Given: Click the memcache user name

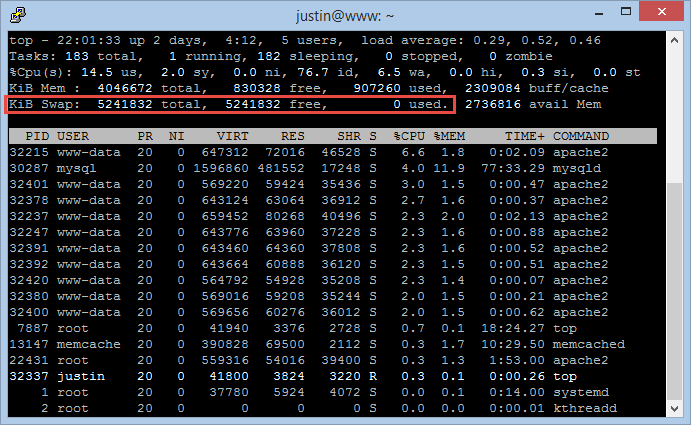Looking at the screenshot, I should 89,344.
